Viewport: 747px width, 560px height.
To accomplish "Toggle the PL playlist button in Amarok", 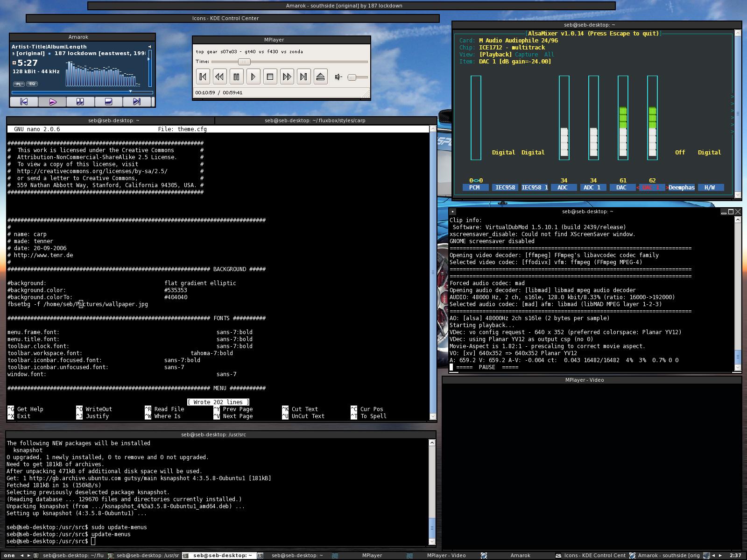I will click(19, 84).
